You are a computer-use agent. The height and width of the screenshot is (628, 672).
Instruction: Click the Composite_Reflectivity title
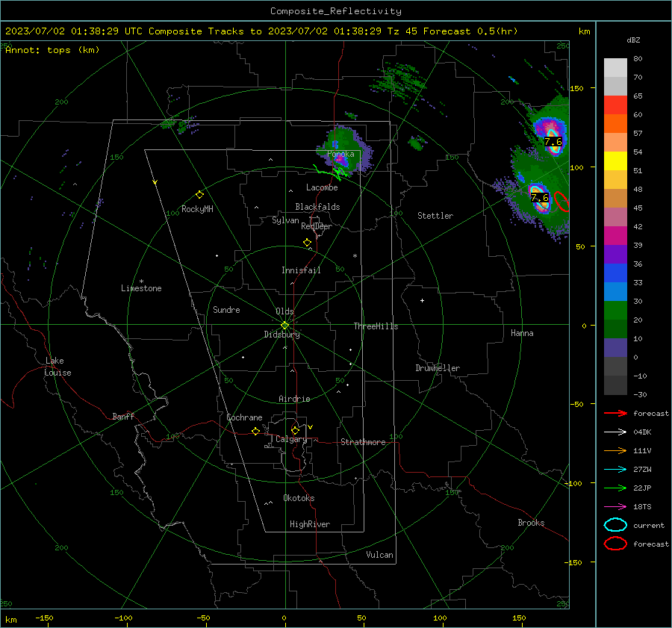(x=336, y=11)
